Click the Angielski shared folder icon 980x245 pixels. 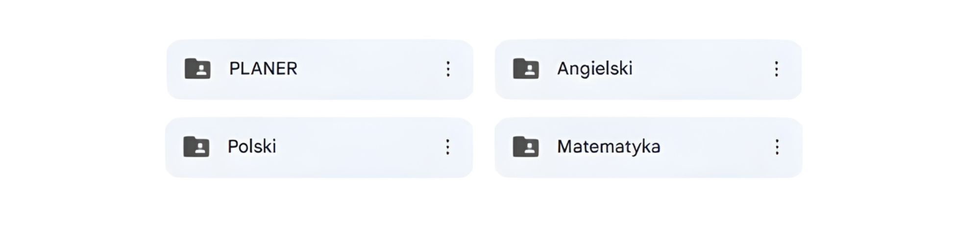coord(526,69)
